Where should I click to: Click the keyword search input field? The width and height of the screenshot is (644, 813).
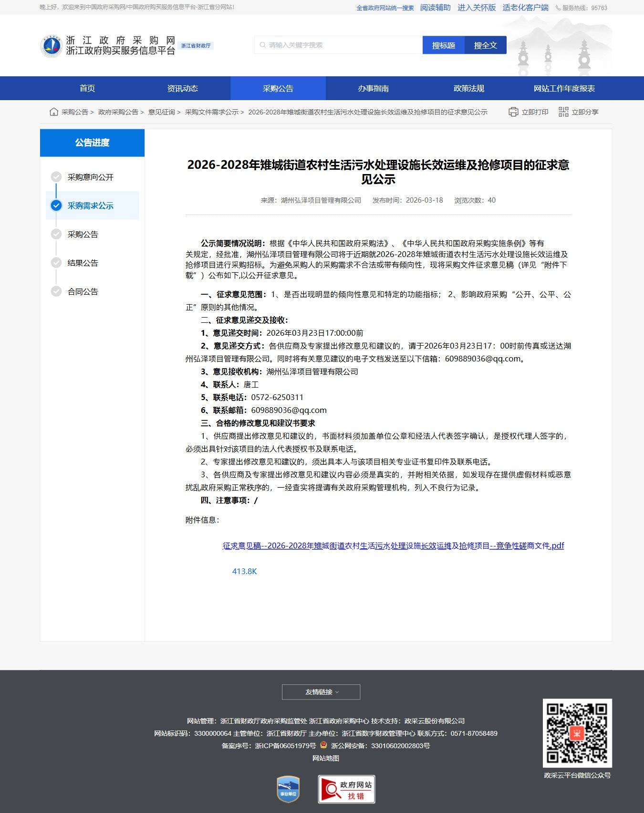point(339,45)
